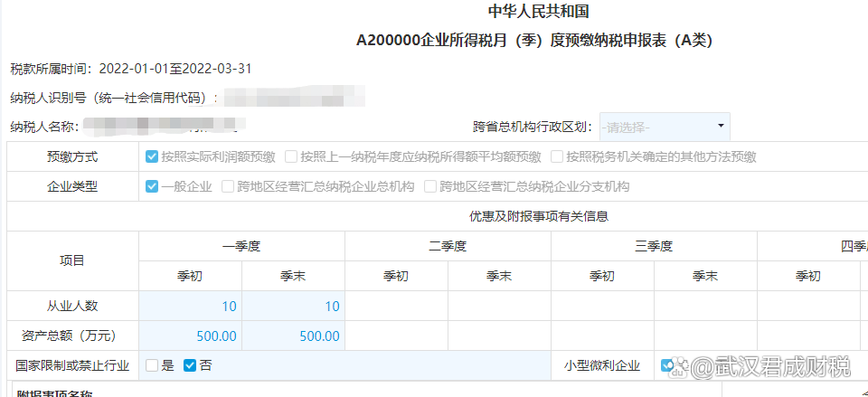Check 按照税务机关确定的其他方法预缴 option
The image size is (868, 397).
[557, 156]
